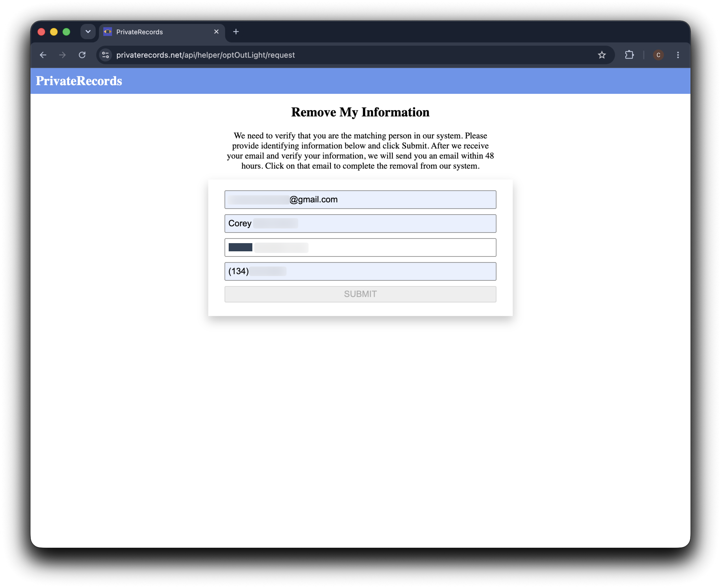Click the name field containing Corey
This screenshot has height=588, width=721.
coord(360,223)
